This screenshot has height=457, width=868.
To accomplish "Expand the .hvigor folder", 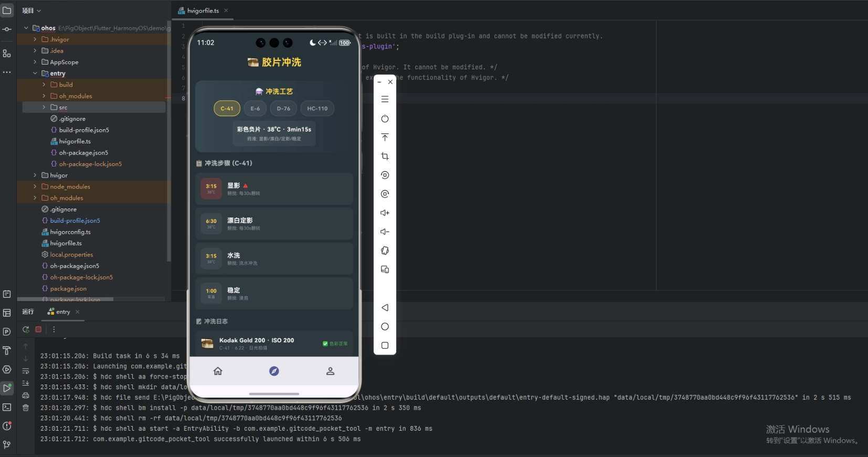I will pyautogui.click(x=35, y=39).
